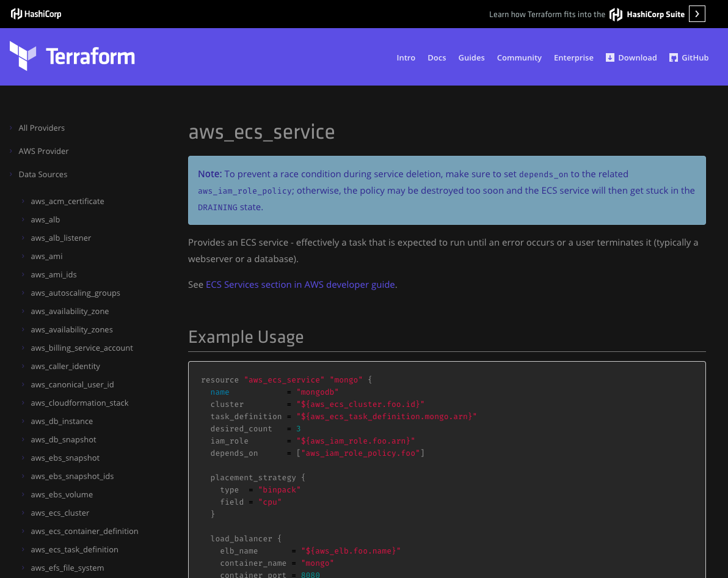
Task: Open aws_ami_ids sidebar entry
Action: click(x=53, y=274)
